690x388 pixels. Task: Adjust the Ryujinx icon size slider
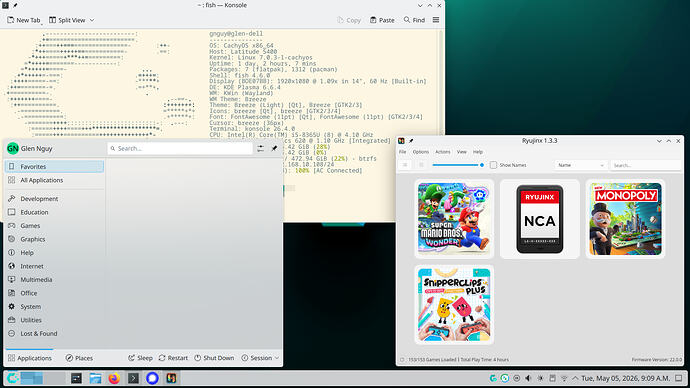coord(458,165)
